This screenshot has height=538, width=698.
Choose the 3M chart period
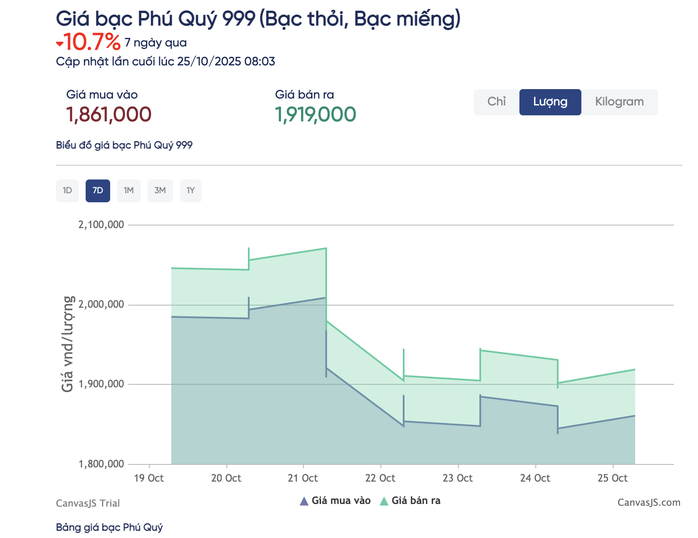pos(160,190)
